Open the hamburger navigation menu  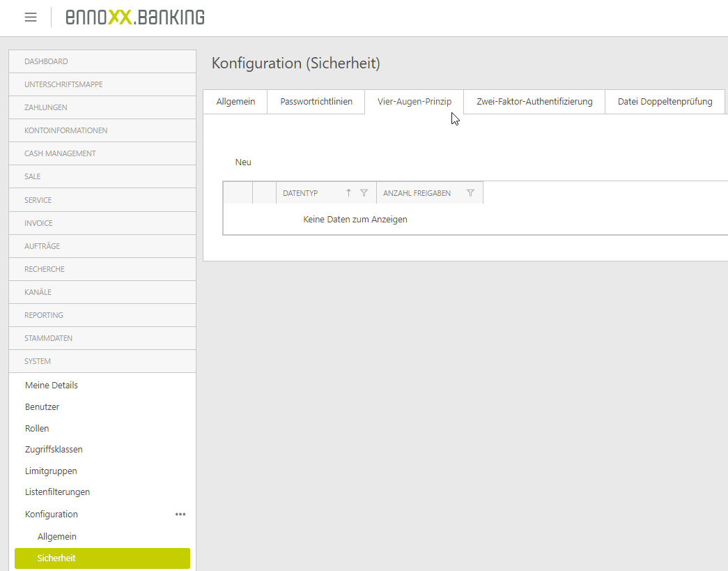click(31, 17)
